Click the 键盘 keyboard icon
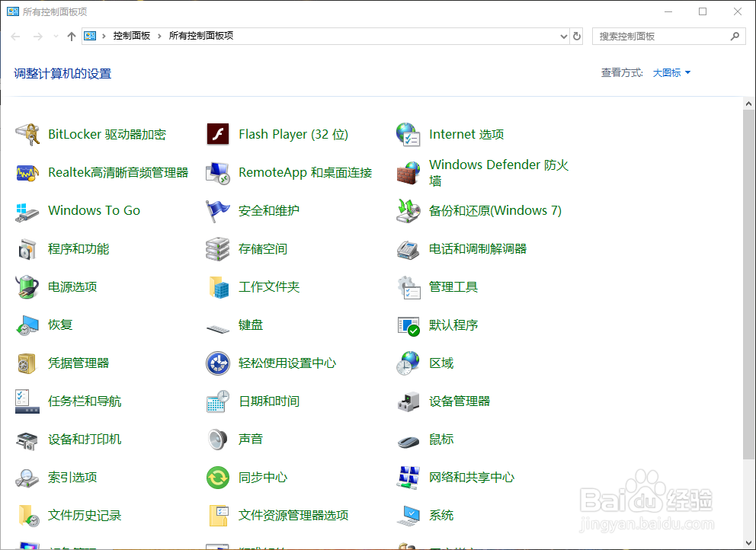 coord(218,328)
